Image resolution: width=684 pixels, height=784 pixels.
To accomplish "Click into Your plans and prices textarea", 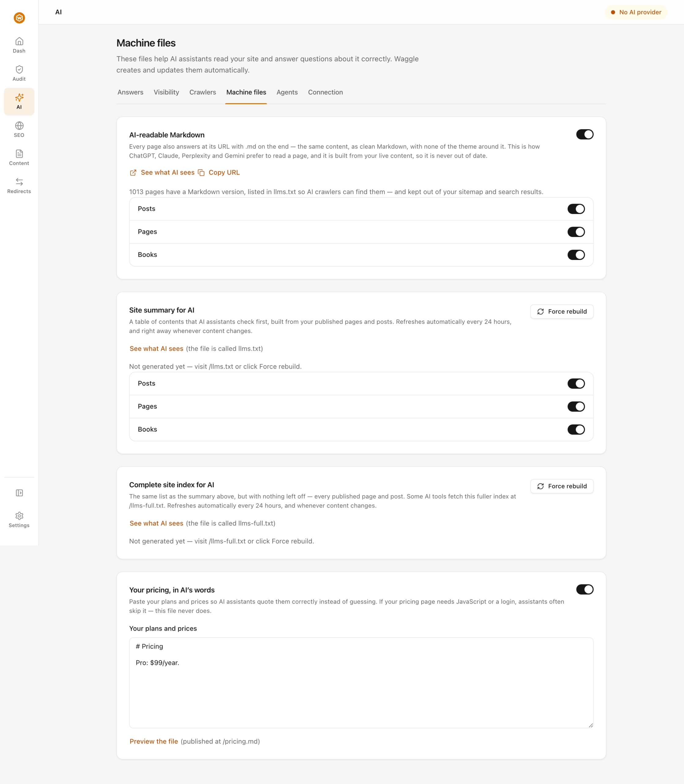I will coord(361,683).
